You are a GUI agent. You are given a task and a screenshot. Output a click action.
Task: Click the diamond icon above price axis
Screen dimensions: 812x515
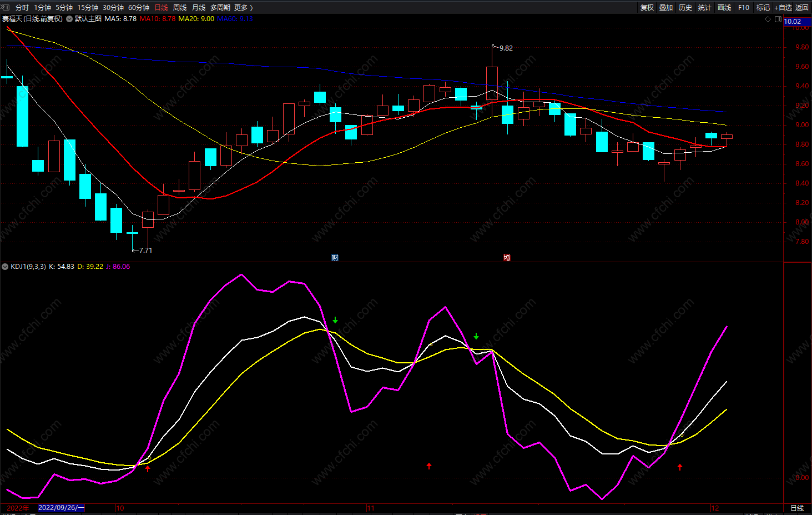pos(768,19)
